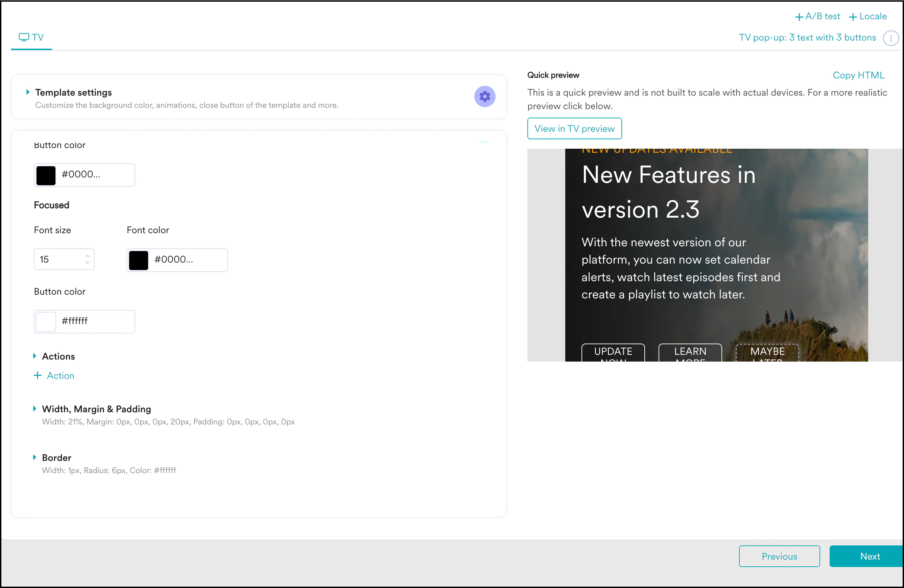
Task: Open the TV pop-up template name link
Action: pos(807,38)
